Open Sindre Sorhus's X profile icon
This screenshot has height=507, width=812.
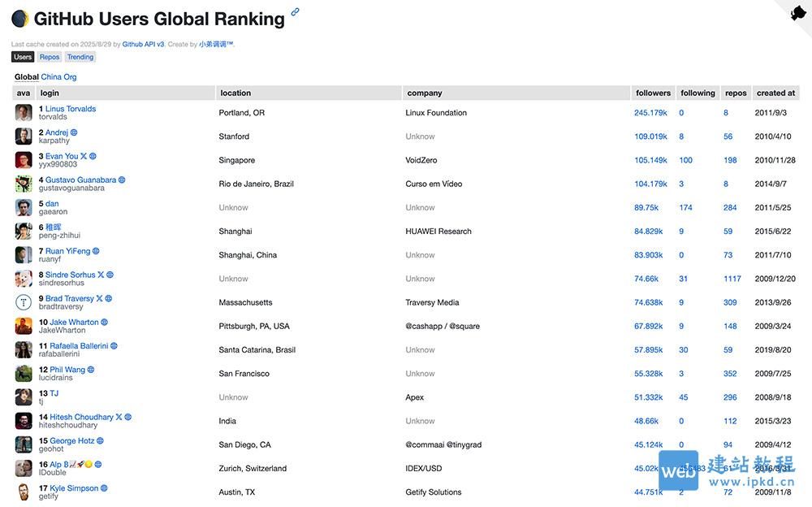click(101, 275)
